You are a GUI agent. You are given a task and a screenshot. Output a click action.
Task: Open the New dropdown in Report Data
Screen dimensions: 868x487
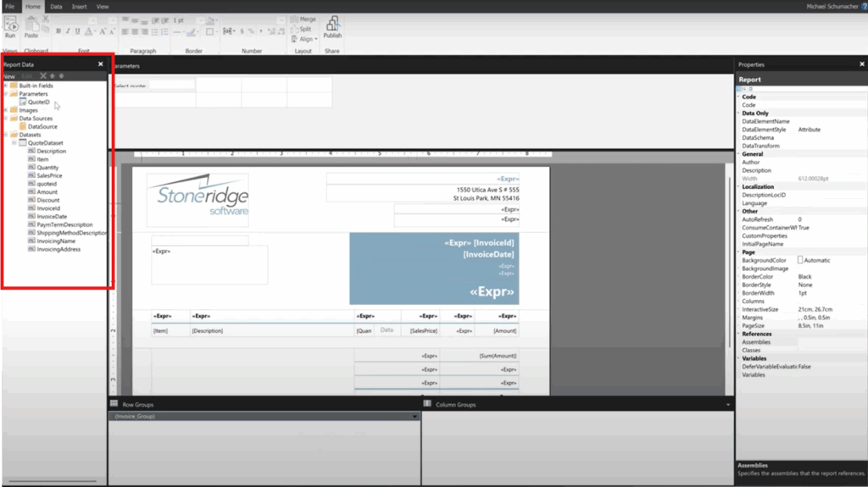9,76
